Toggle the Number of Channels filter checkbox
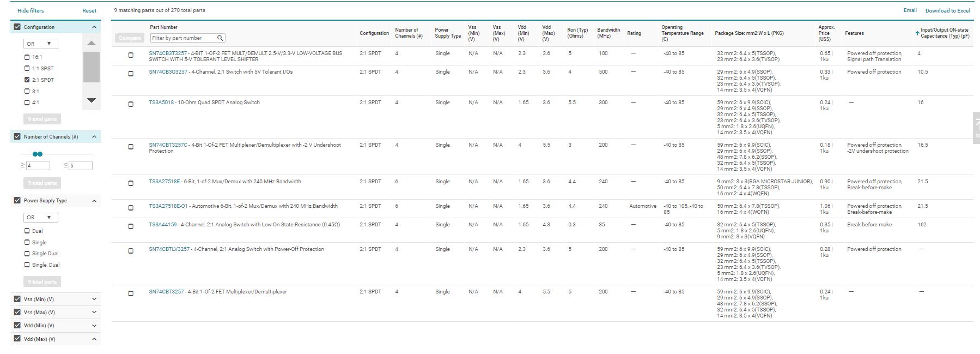980x354 pixels. [17, 136]
